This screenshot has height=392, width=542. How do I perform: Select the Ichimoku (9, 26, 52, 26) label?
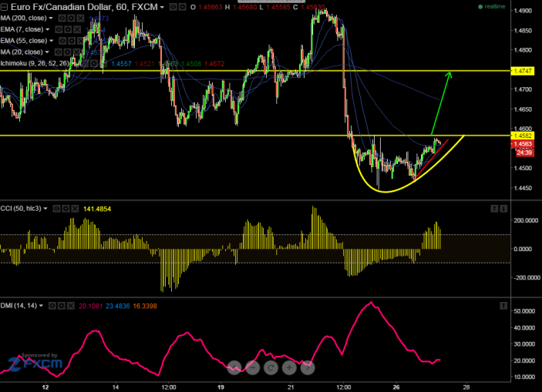pos(35,63)
